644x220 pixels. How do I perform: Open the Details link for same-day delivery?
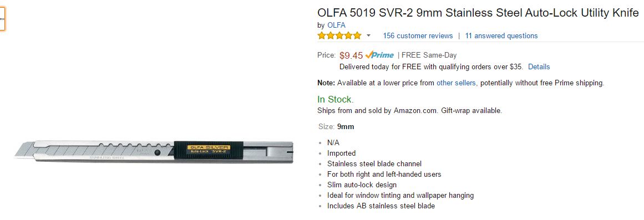point(539,66)
